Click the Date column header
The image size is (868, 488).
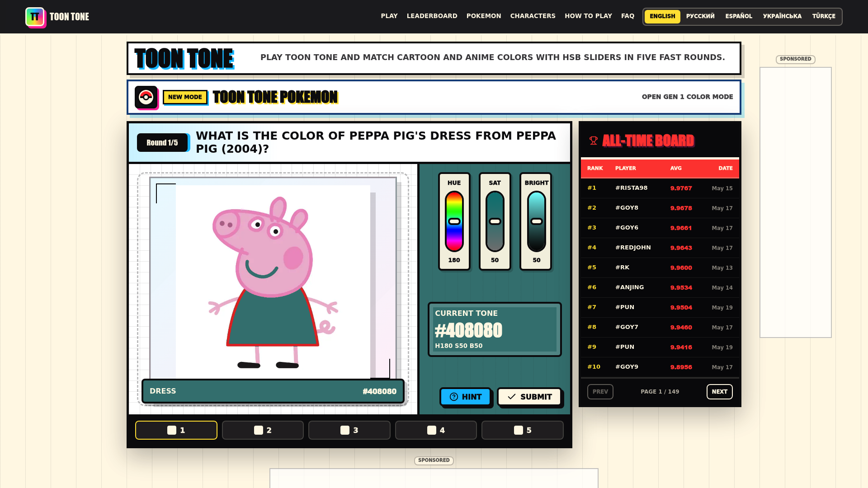[726, 168]
